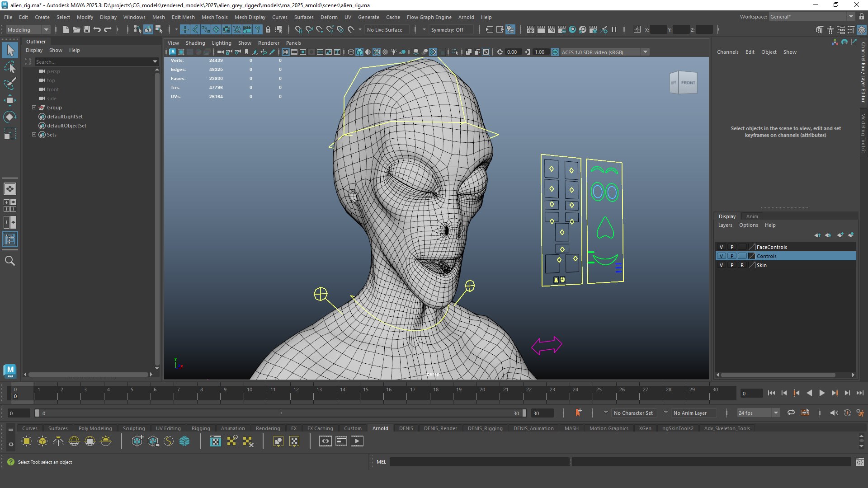Screen dimensions: 868x488
Task: Click the viewport grid toggle icon
Action: tap(286, 52)
